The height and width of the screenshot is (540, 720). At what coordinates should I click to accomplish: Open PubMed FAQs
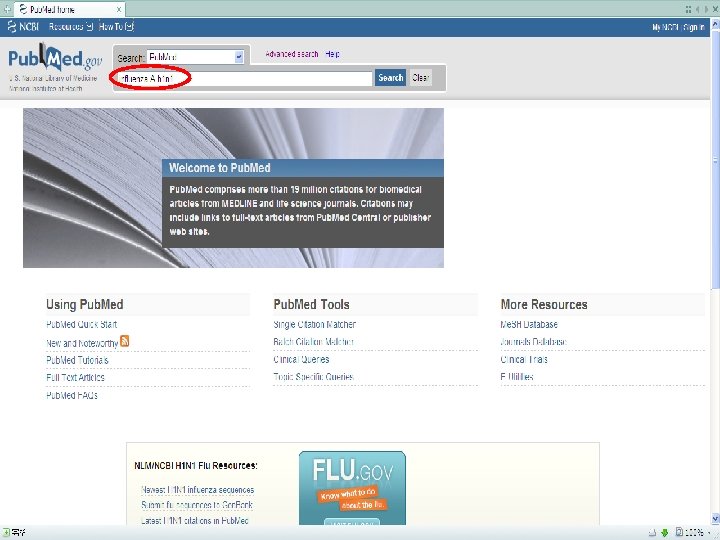[x=72, y=395]
